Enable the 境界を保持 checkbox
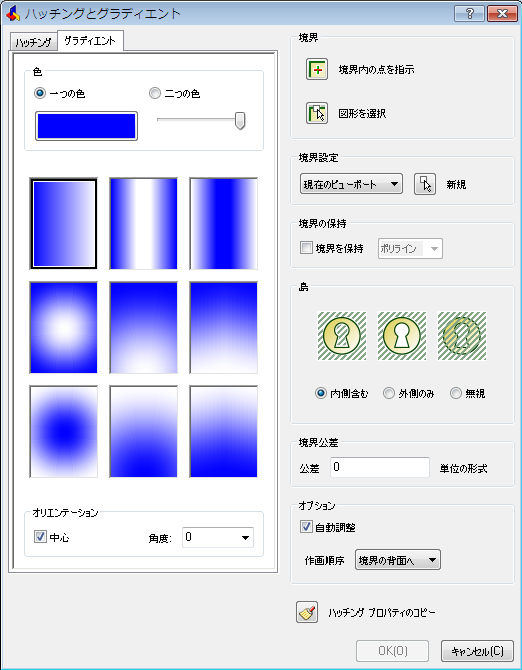 click(306, 248)
